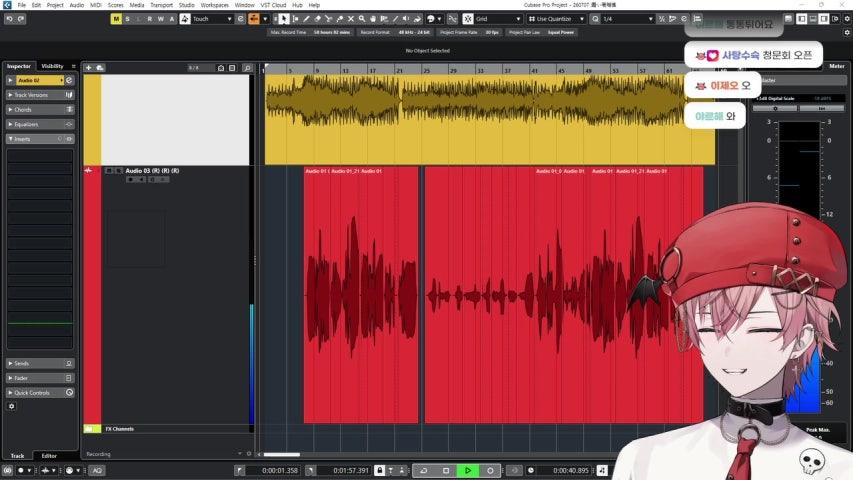Open the track presets icon beside Add Track
The width and height of the screenshot is (853, 480).
tap(100, 67)
